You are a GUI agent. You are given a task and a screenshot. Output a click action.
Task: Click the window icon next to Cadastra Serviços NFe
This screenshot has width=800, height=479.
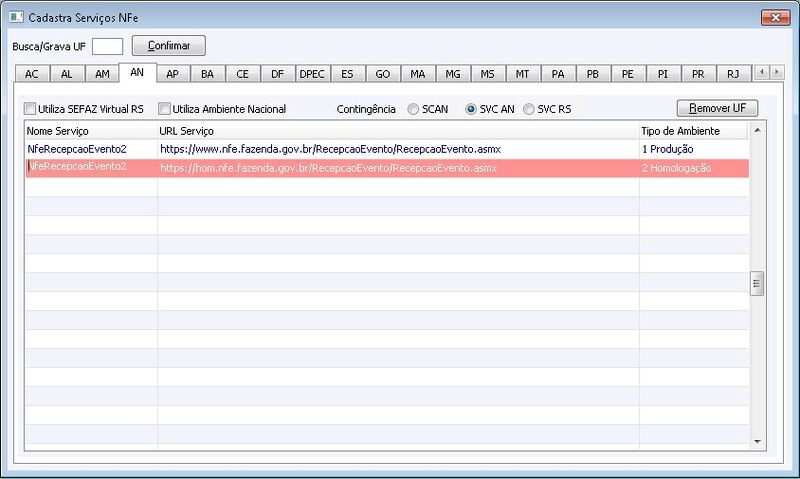pyautogui.click(x=16, y=17)
